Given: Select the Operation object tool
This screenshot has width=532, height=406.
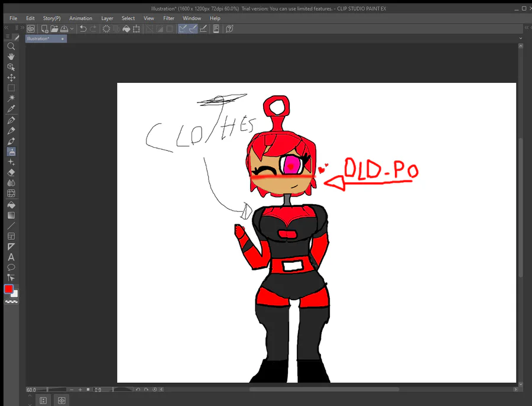Looking at the screenshot, I should (11, 67).
